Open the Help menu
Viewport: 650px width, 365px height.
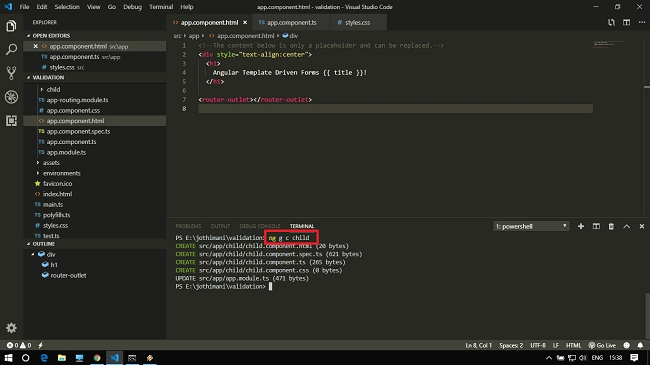pyautogui.click(x=187, y=7)
